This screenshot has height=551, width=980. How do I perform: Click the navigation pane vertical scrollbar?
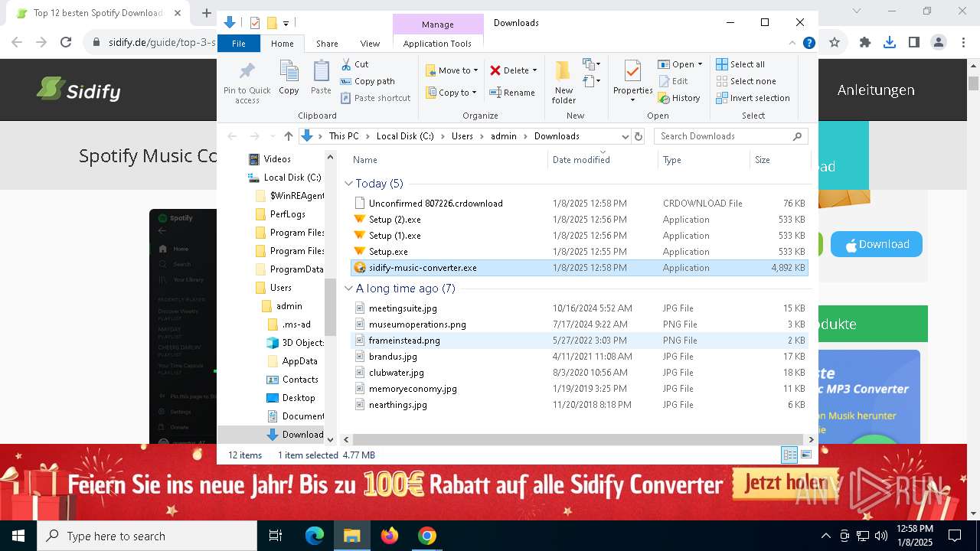point(331,306)
